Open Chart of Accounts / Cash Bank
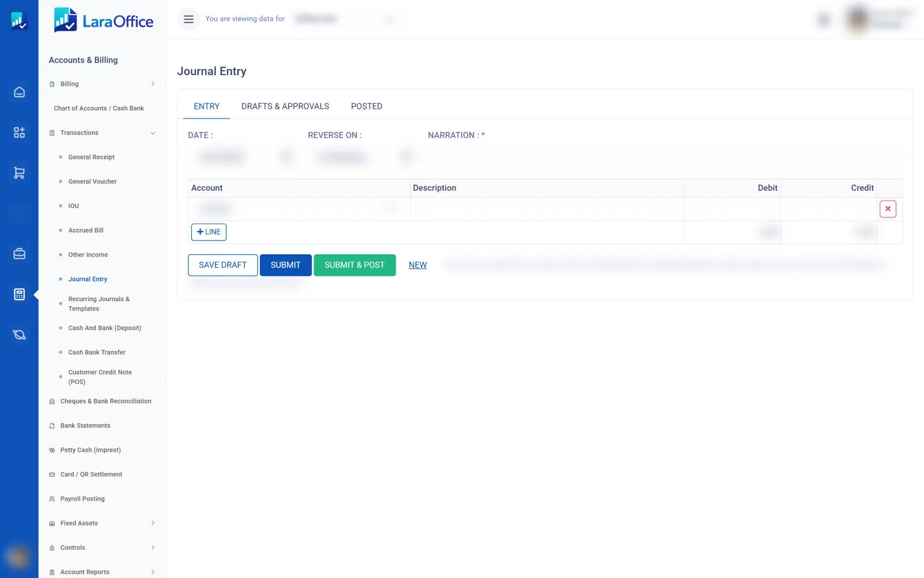This screenshot has height=578, width=924. coord(99,108)
